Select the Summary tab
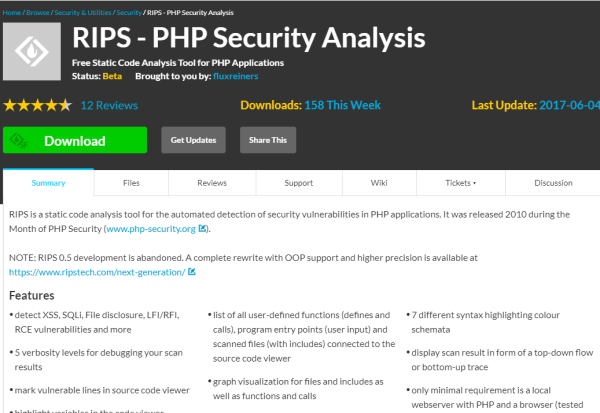The height and width of the screenshot is (413, 600). pos(48,183)
